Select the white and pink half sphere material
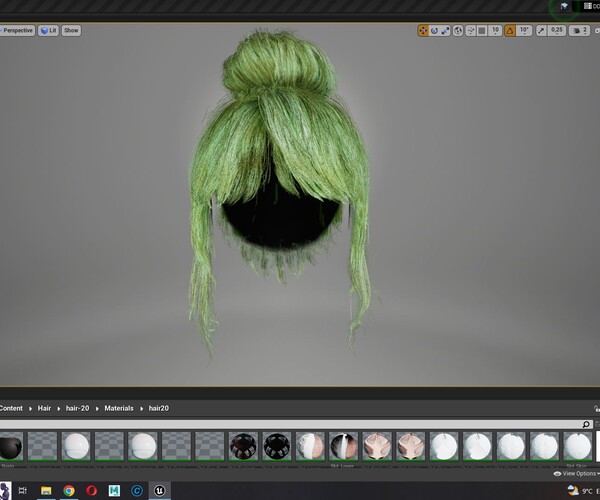600x500 pixels. click(310, 446)
